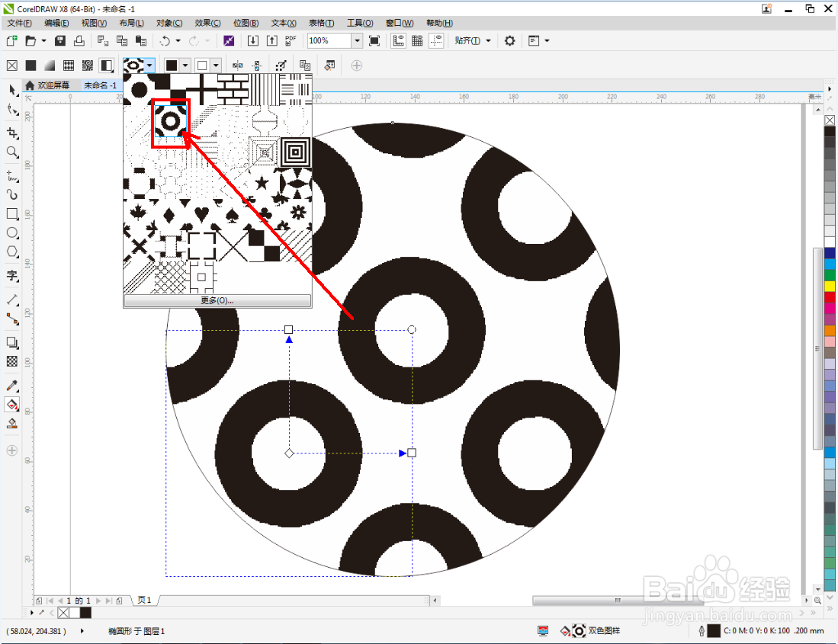This screenshot has height=644, width=838.
Task: Select the Artistic Media tool
Action: point(11,194)
